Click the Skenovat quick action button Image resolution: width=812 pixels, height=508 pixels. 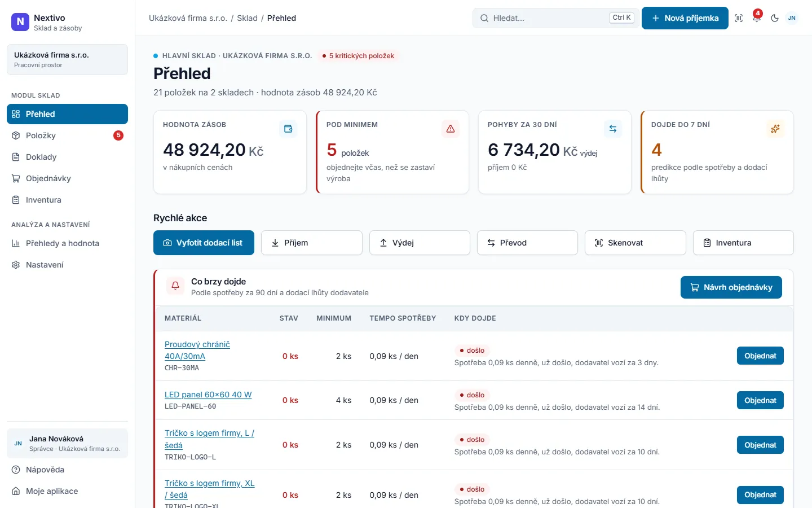click(x=636, y=243)
